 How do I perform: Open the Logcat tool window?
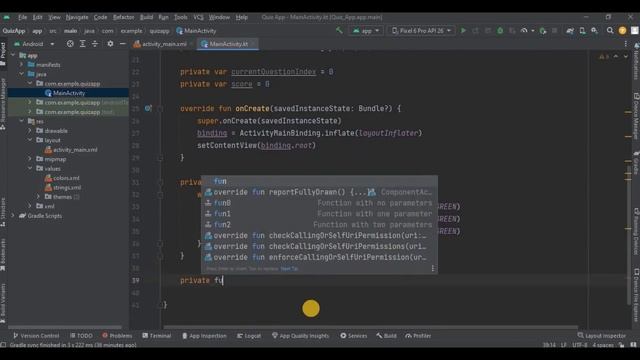click(249, 336)
